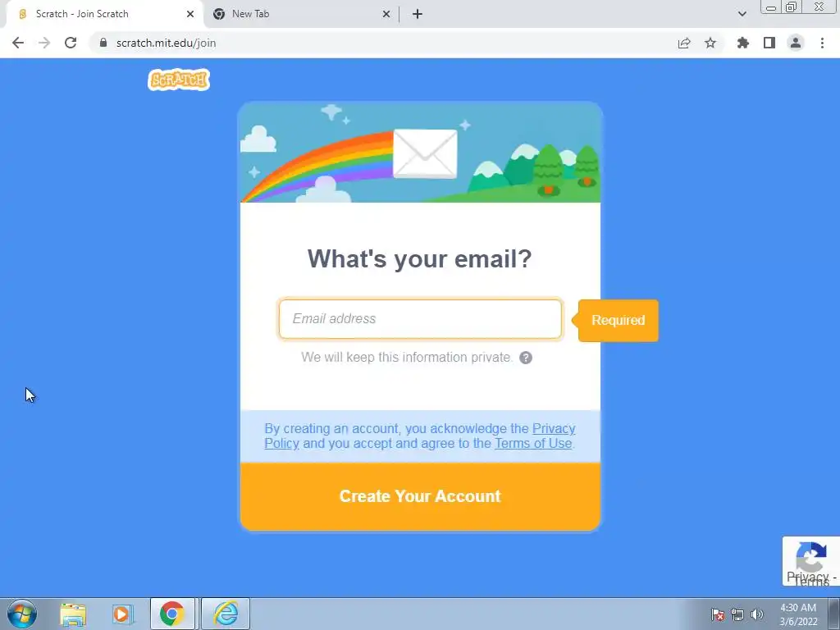The width and height of the screenshot is (840, 630).
Task: Open a new tab with plus
Action: pos(418,14)
